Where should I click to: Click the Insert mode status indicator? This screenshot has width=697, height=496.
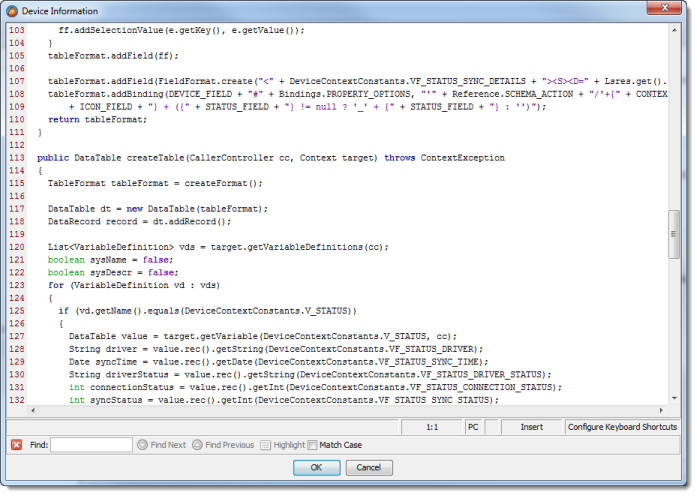pos(531,427)
